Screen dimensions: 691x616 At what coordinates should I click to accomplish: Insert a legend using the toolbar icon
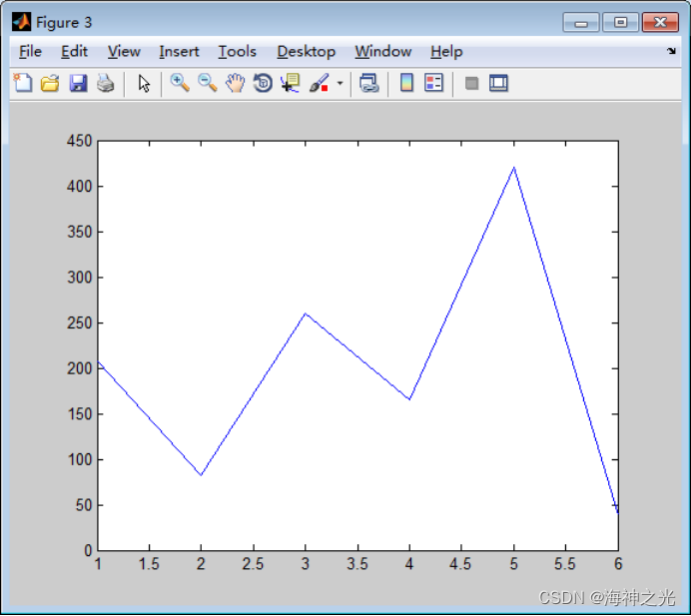(433, 83)
